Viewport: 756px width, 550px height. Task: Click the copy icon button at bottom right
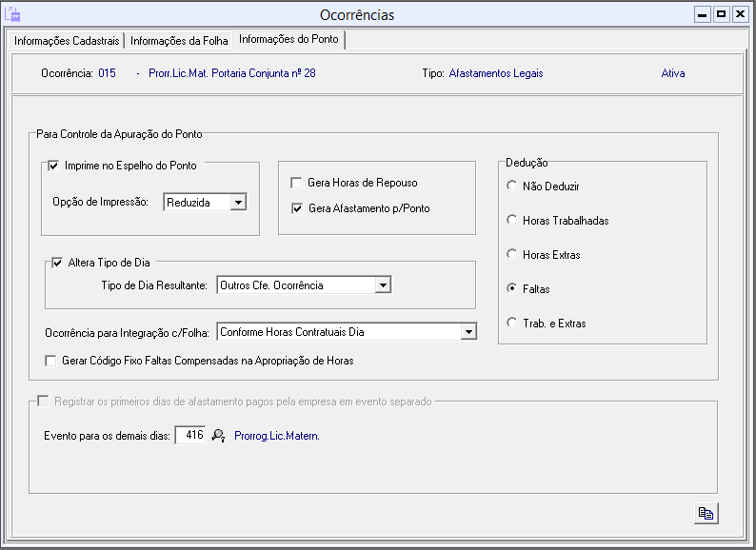tap(706, 513)
